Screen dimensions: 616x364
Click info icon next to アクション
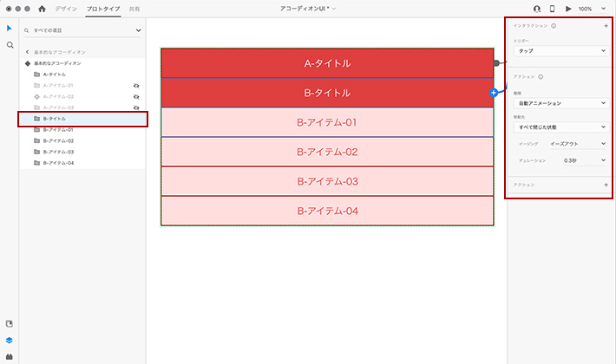(541, 77)
